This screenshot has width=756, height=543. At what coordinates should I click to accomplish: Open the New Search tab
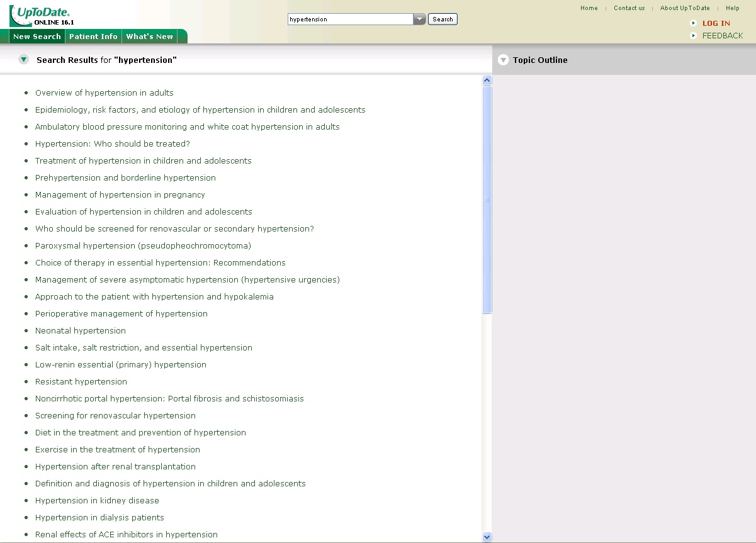click(37, 36)
